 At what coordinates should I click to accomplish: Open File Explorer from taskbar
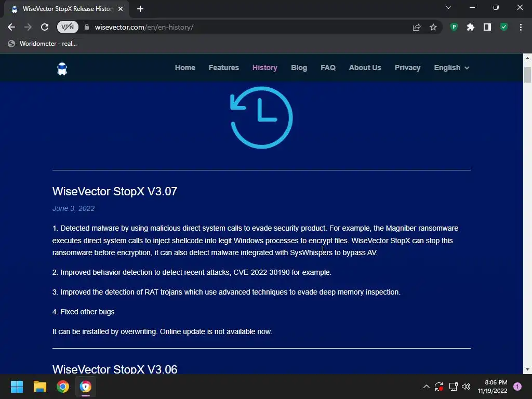coord(39,387)
